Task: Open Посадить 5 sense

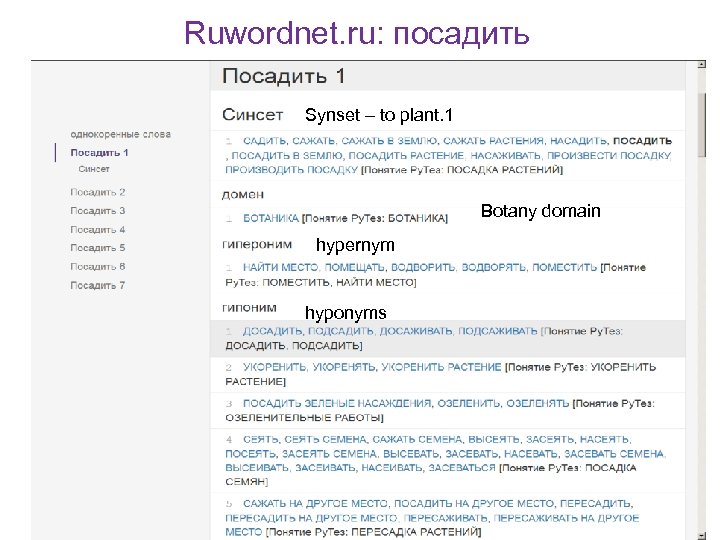Action: 97,248
